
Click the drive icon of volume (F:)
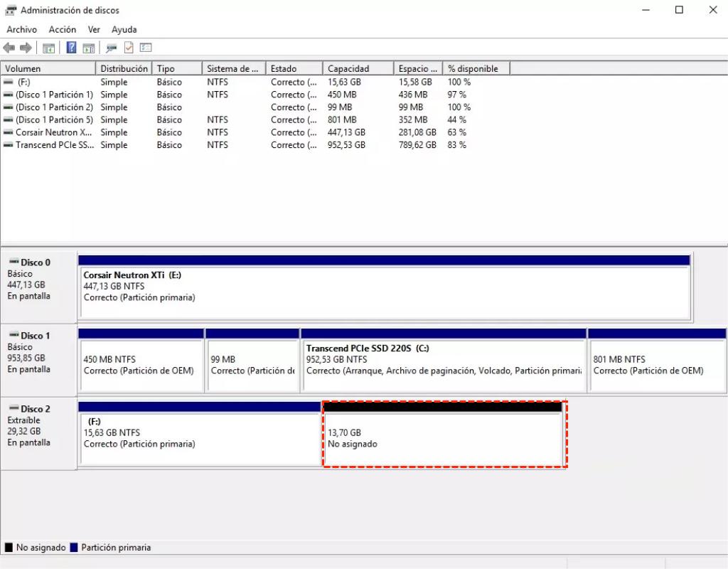tap(9, 82)
